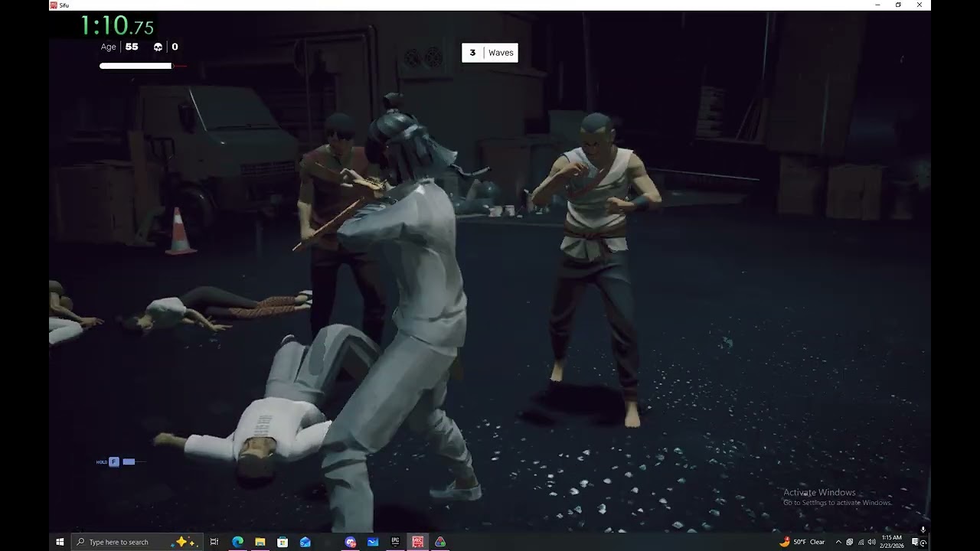Launch Microsoft Edge from the taskbar
The width and height of the screenshot is (980, 551).
point(237,542)
